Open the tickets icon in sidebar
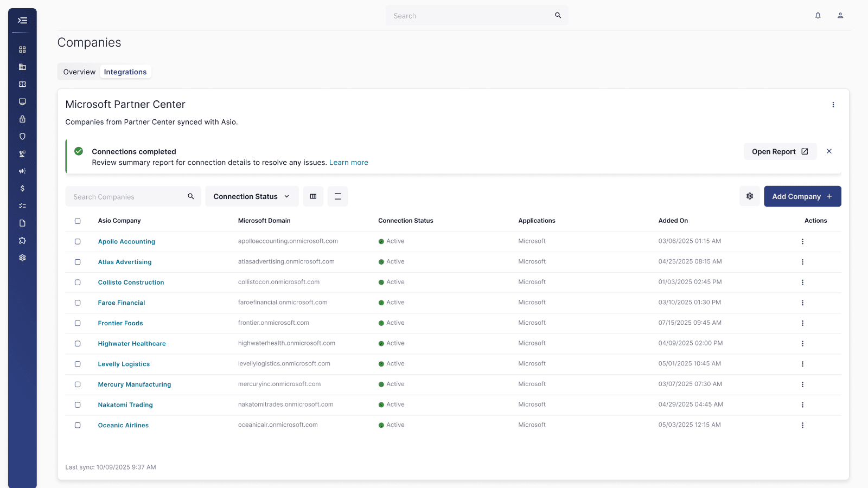The height and width of the screenshot is (488, 868). (x=22, y=84)
